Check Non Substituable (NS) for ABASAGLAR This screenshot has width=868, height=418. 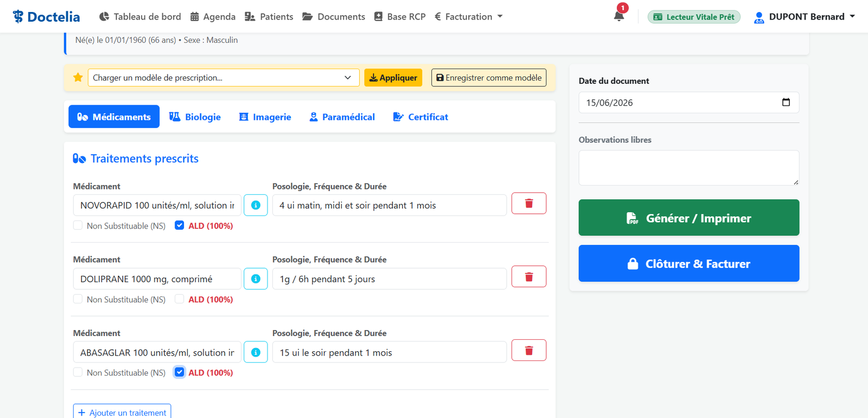[x=78, y=372]
